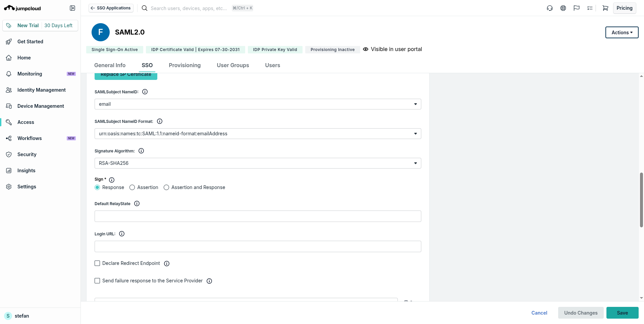
Task: Open the shopping cart icon
Action: pos(605,8)
